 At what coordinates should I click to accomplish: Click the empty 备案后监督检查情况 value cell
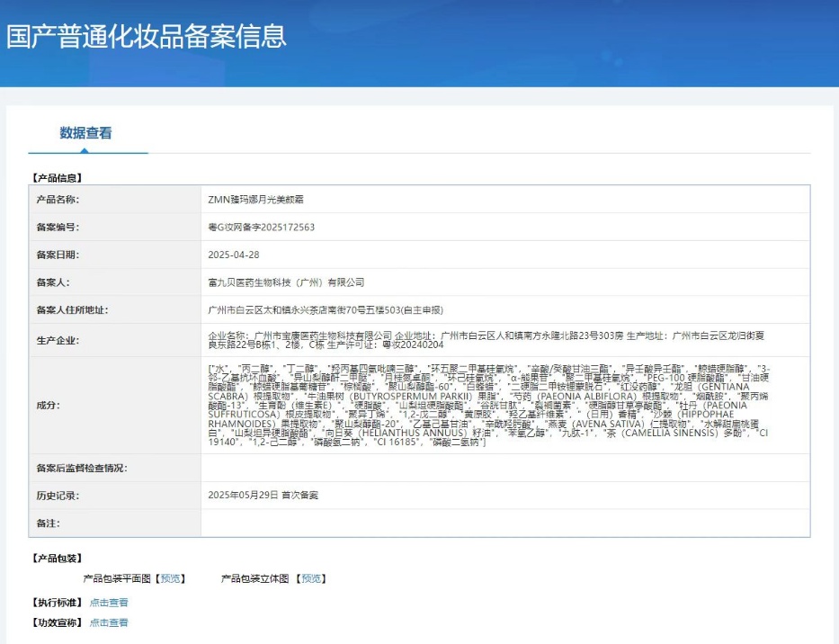(x=504, y=468)
